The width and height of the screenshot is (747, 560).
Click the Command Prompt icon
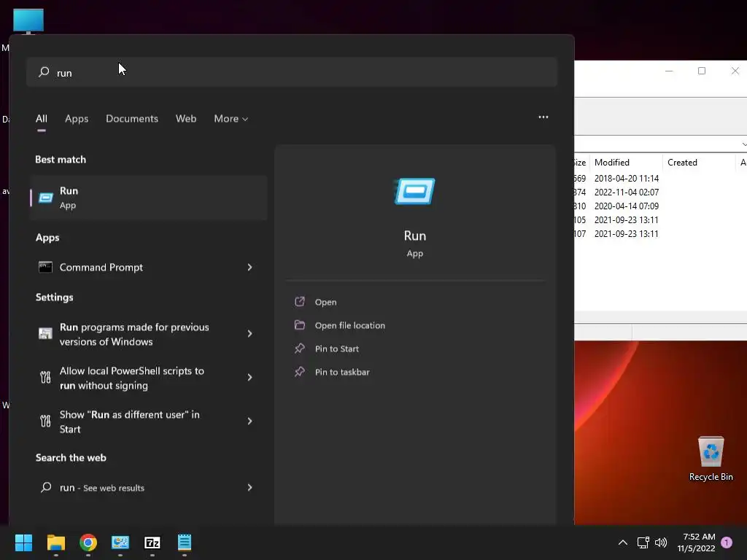pos(45,267)
